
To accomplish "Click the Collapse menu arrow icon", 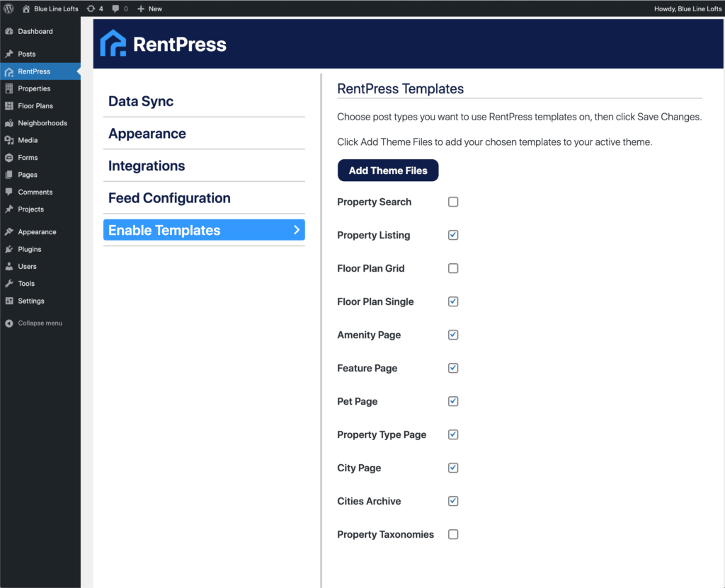I will click(x=8, y=323).
